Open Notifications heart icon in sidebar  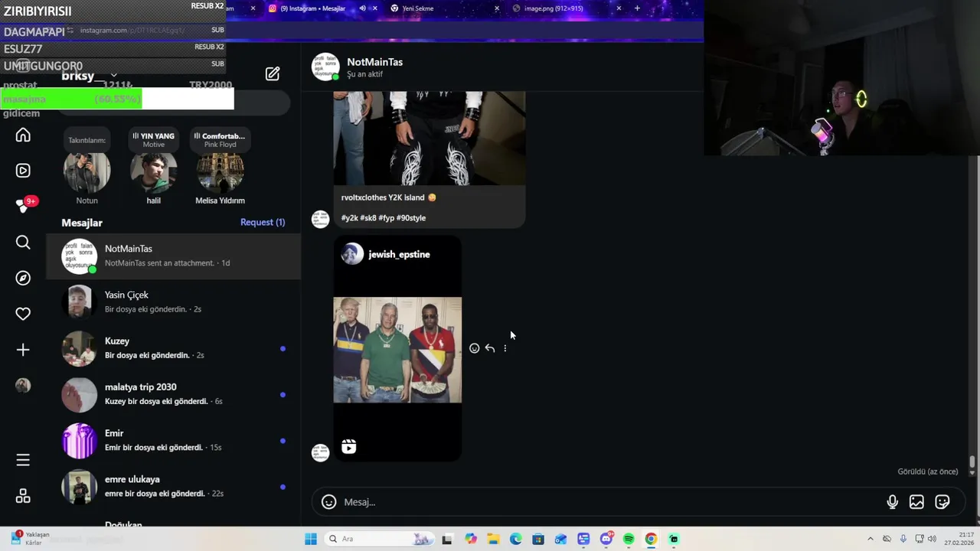tap(23, 314)
